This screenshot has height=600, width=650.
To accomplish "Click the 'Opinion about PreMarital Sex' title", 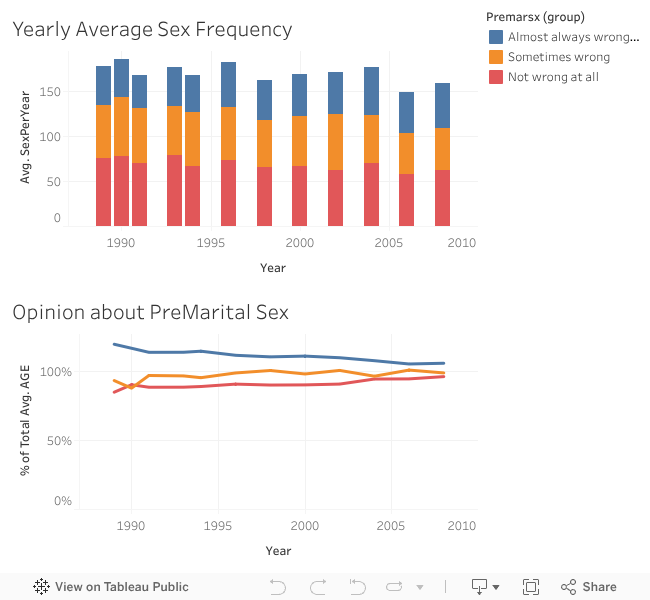I will point(150,312).
